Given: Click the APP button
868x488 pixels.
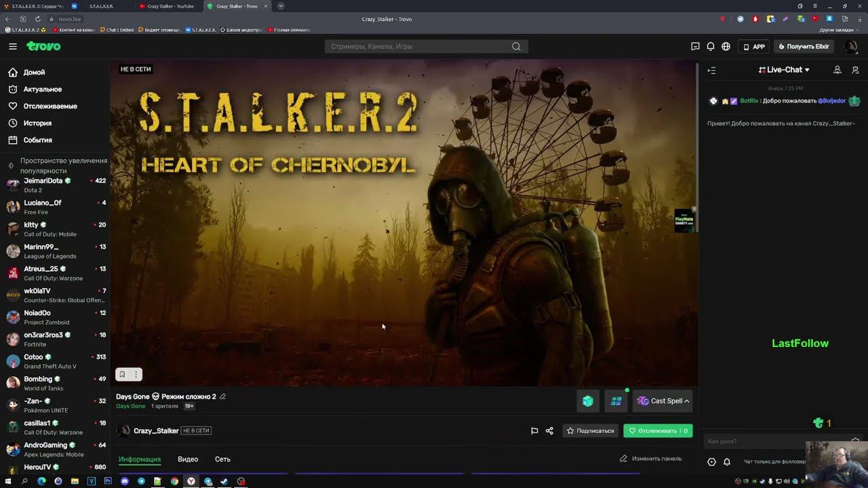Looking at the screenshot, I should point(753,47).
